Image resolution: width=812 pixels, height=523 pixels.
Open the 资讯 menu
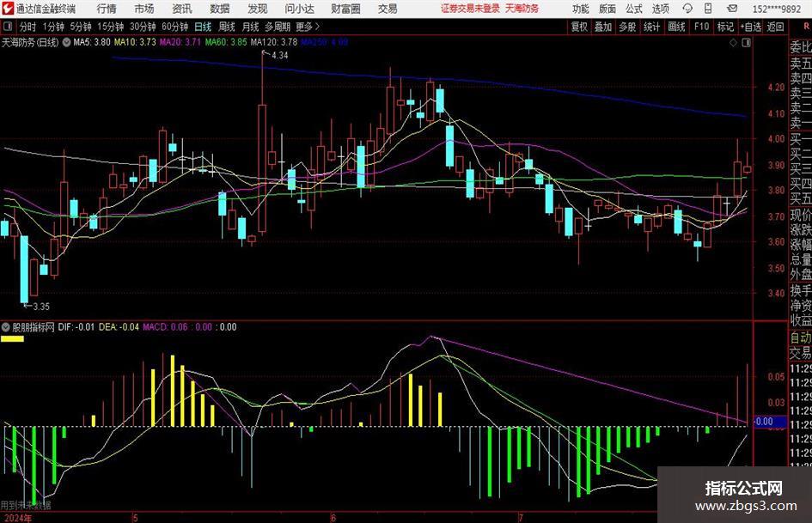(x=182, y=9)
